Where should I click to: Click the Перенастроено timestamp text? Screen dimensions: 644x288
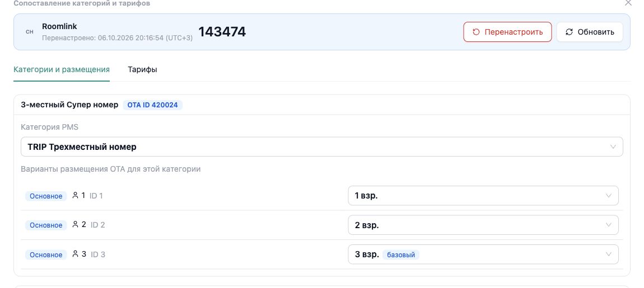118,38
